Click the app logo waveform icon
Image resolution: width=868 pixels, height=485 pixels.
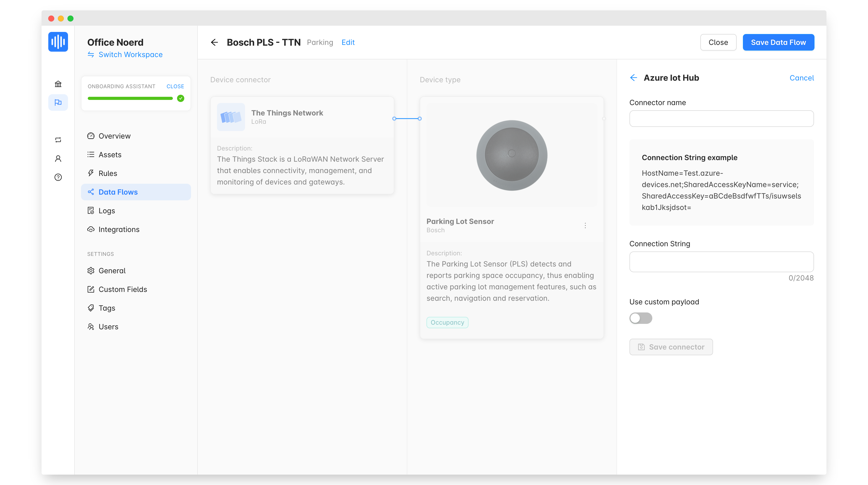click(x=58, y=42)
